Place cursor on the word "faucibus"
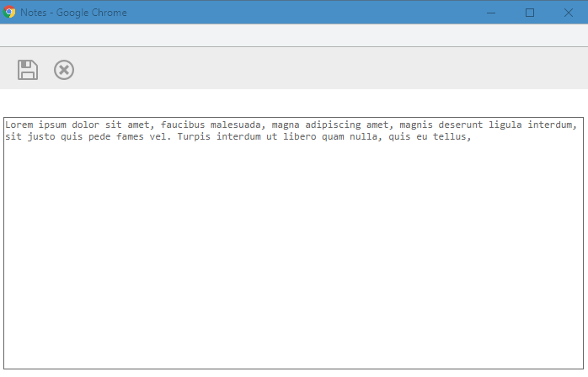This screenshot has height=377, width=588. (x=184, y=125)
